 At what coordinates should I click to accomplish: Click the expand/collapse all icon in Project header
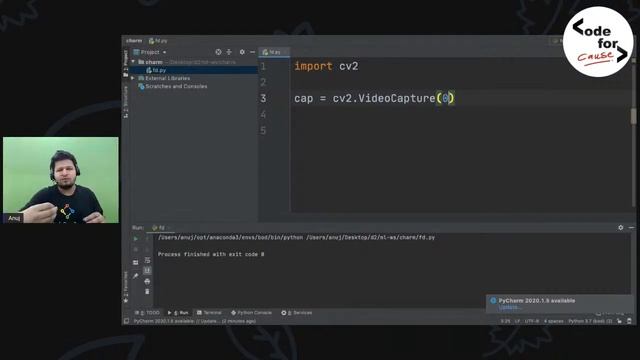coord(229,52)
